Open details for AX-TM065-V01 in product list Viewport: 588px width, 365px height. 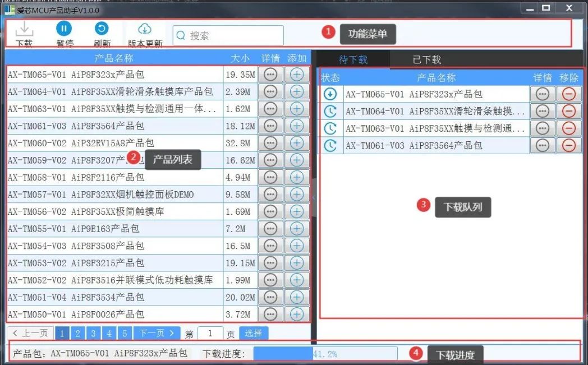[270, 75]
